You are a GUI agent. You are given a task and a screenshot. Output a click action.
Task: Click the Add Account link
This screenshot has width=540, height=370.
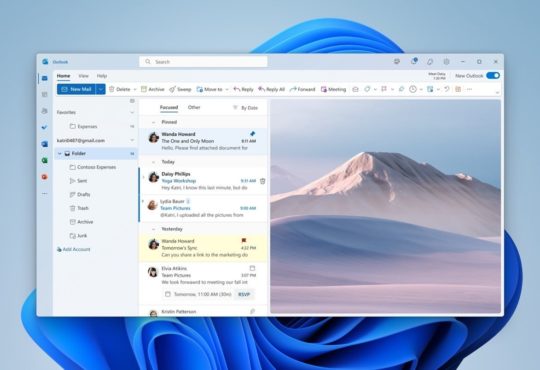tap(73, 249)
